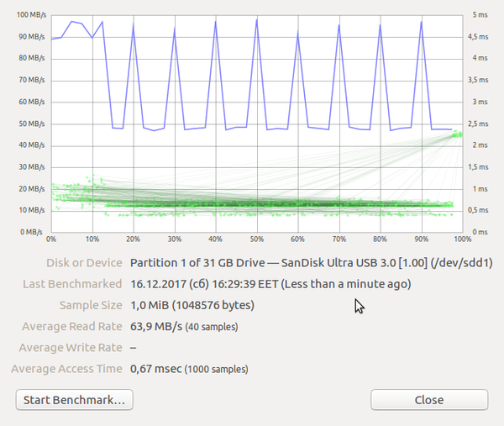Screen dimensions: 504x426
Task: Click the 50 MB/s axis label
Action: click(32, 124)
